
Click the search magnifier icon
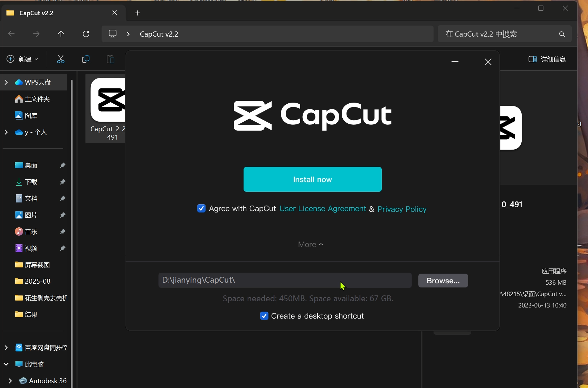562,34
